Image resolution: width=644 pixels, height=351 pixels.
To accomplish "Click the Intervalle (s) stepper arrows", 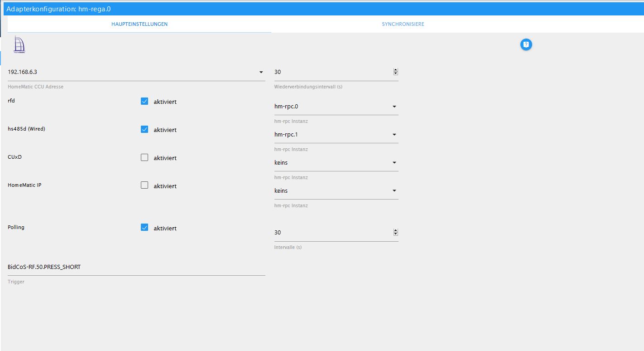I will point(396,233).
